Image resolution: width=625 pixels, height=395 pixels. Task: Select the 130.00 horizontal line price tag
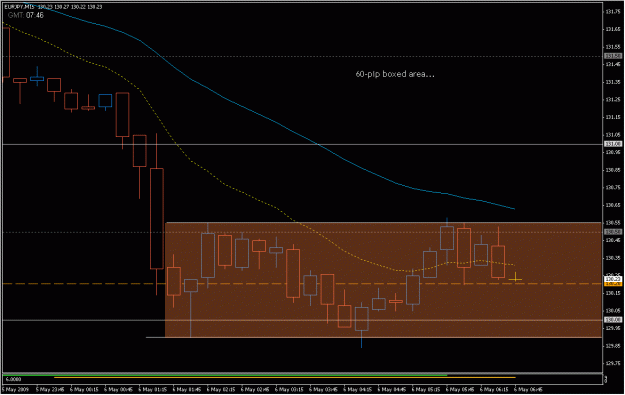(x=613, y=320)
